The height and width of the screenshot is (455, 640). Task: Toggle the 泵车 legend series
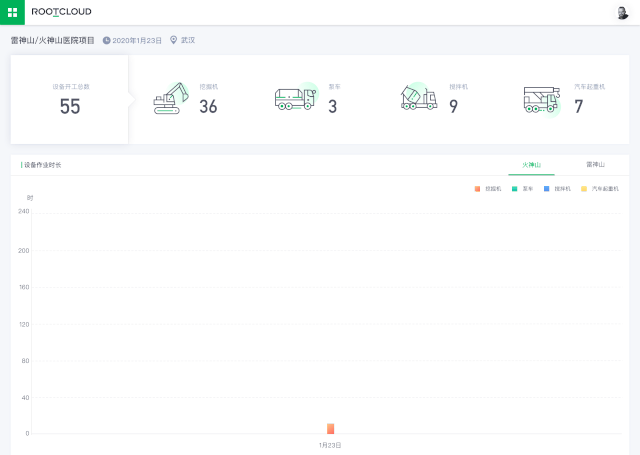522,188
